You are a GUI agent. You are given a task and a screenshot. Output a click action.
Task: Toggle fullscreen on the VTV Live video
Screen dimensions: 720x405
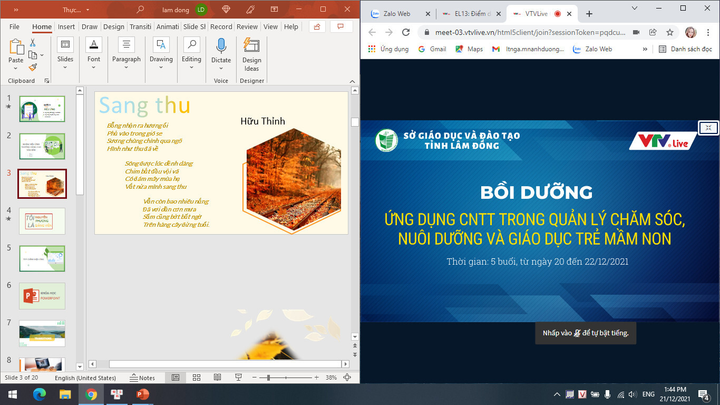pos(708,128)
